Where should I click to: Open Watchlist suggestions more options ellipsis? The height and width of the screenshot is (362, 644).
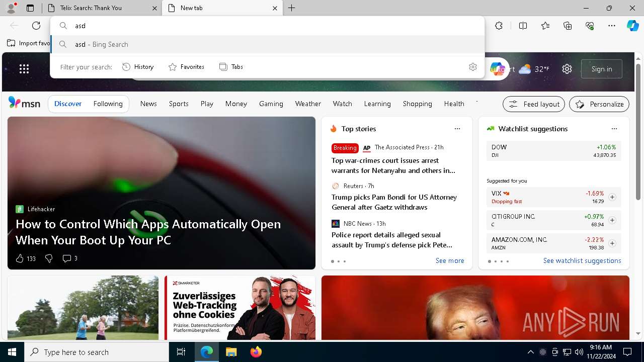click(x=614, y=129)
